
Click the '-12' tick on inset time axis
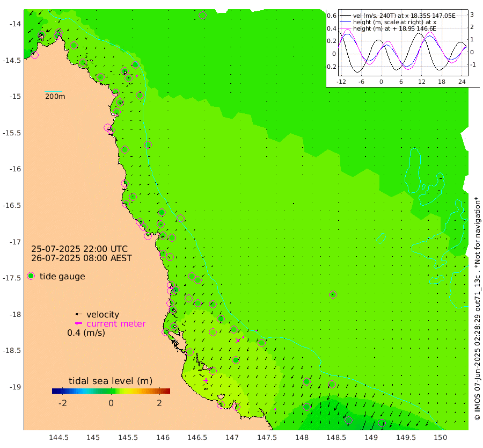click(x=341, y=82)
